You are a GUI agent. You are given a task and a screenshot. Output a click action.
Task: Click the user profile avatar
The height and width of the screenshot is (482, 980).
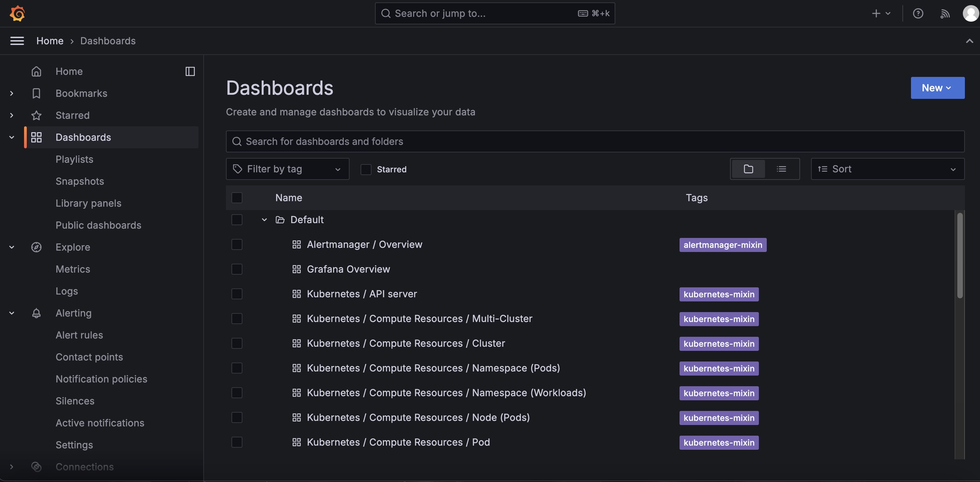(970, 13)
